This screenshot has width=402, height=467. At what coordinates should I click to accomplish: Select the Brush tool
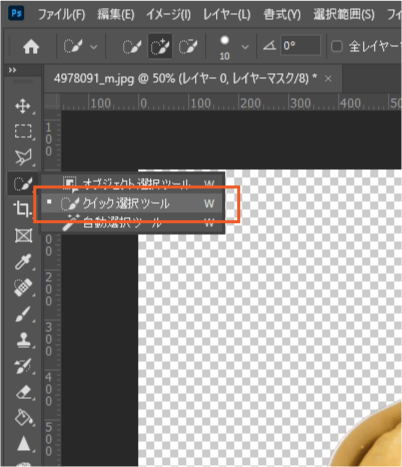point(23,314)
